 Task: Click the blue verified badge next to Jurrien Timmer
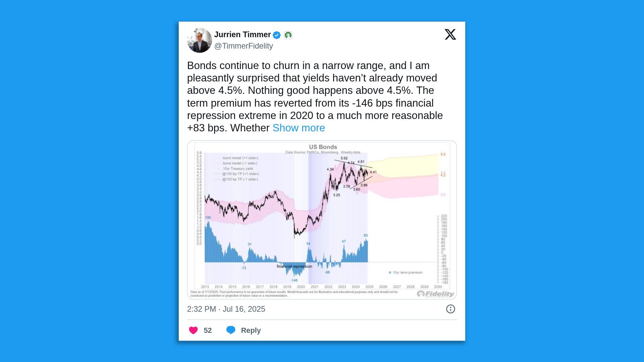pyautogui.click(x=277, y=35)
